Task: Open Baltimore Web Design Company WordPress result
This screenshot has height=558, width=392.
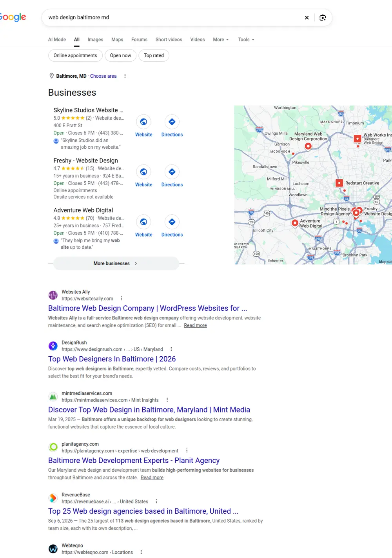Action: click(147, 308)
